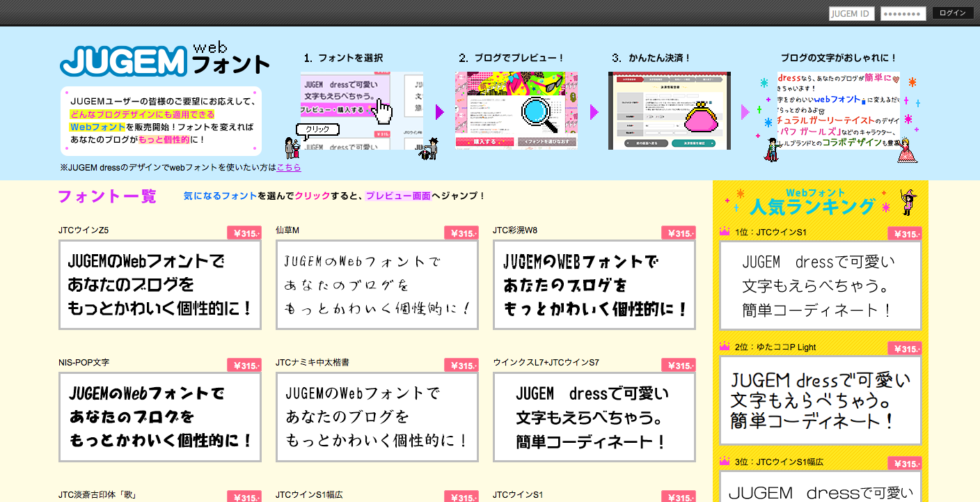Click the bottom-row JTCウインS1幅広 label in font list
This screenshot has width=980, height=502.
click(x=309, y=495)
